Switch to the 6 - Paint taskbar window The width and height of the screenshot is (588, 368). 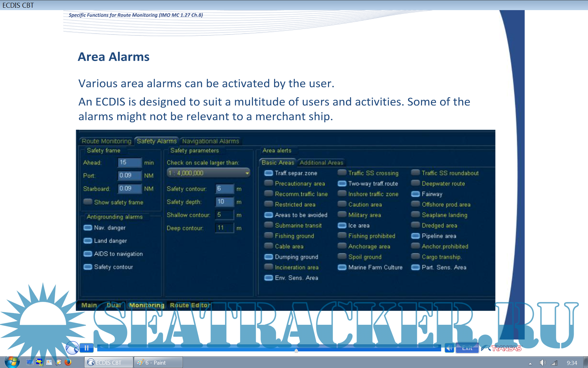(x=158, y=362)
